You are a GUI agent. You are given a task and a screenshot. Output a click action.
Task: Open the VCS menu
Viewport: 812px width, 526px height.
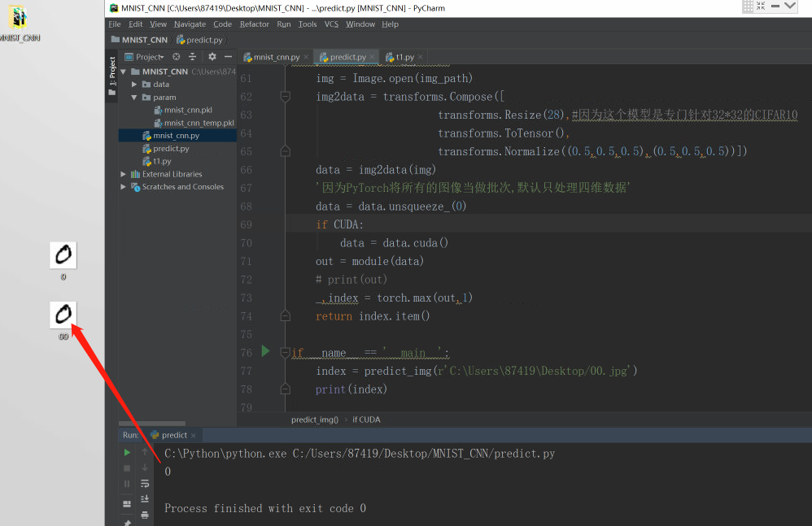(331, 24)
